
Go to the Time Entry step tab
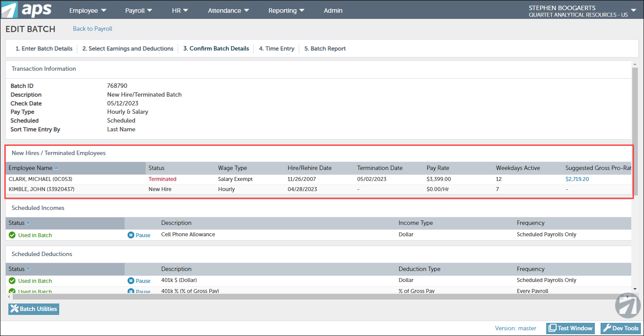(x=276, y=49)
